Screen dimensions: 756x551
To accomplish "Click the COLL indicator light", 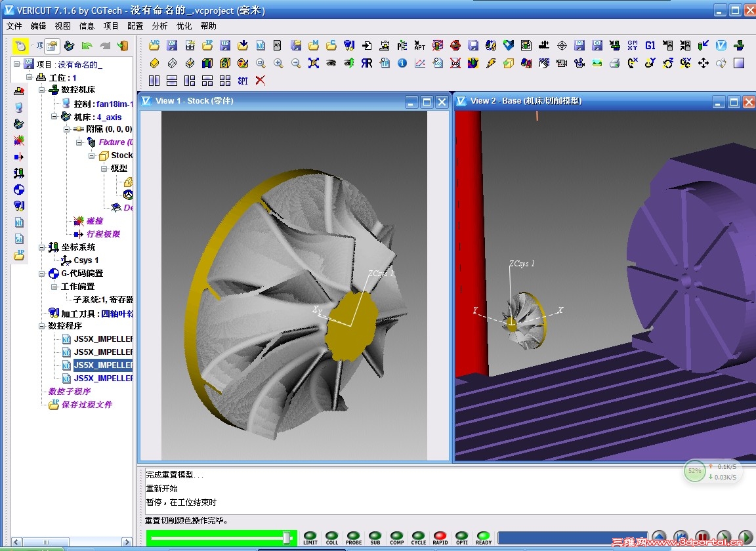I will [x=331, y=537].
